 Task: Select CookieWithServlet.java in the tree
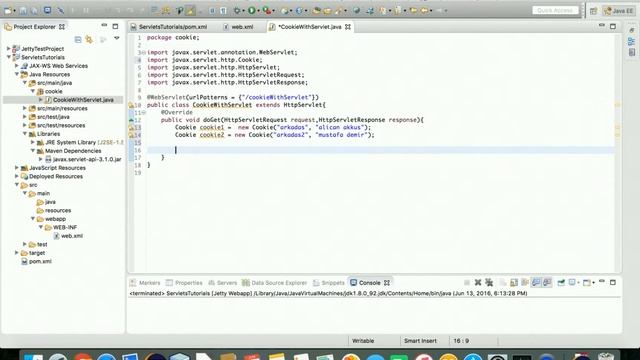tap(83, 100)
